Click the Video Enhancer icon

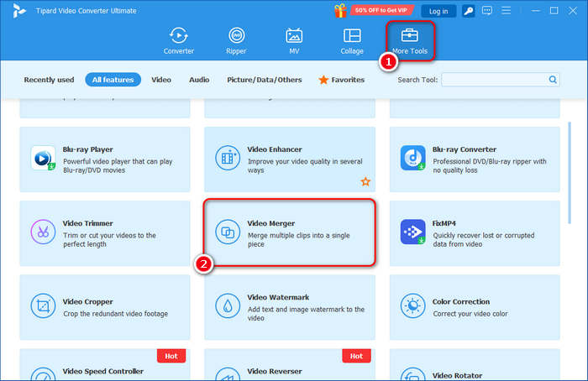[x=228, y=158]
